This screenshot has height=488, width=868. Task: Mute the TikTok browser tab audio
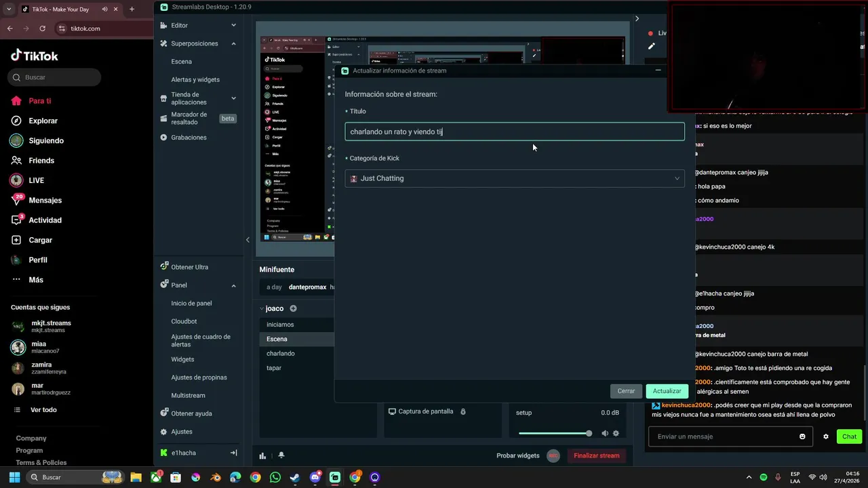[105, 9]
